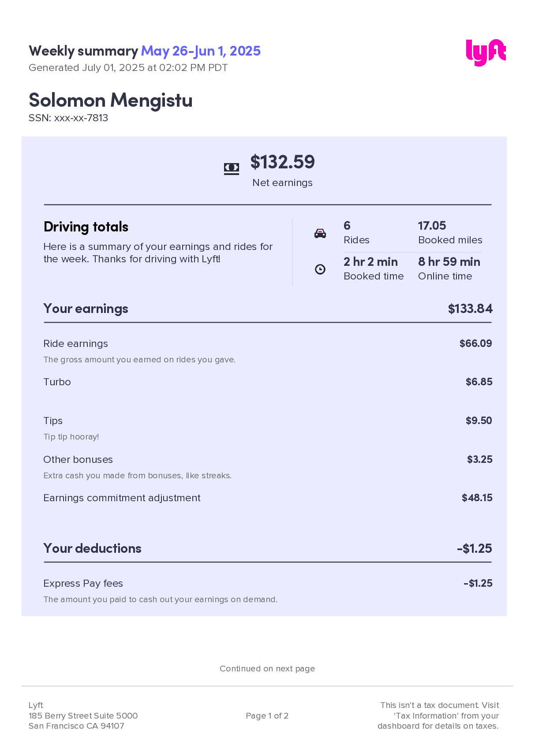Select the May 26-Jun 1, 2025 date range

(x=201, y=51)
